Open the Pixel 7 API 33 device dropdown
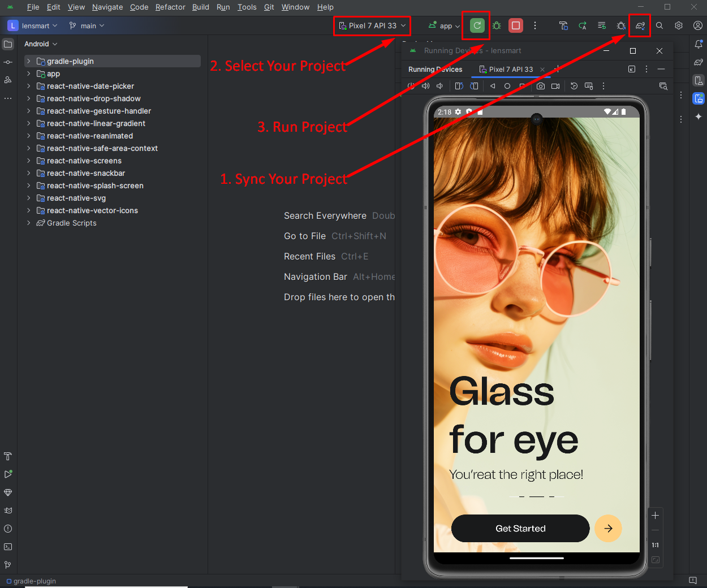Image resolution: width=707 pixels, height=588 pixels. pos(372,25)
